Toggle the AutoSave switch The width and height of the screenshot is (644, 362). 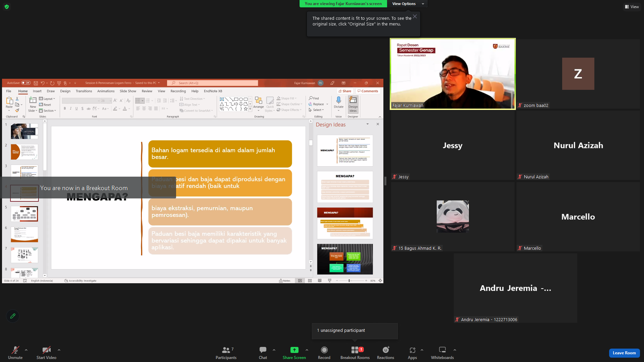pyautogui.click(x=26, y=83)
